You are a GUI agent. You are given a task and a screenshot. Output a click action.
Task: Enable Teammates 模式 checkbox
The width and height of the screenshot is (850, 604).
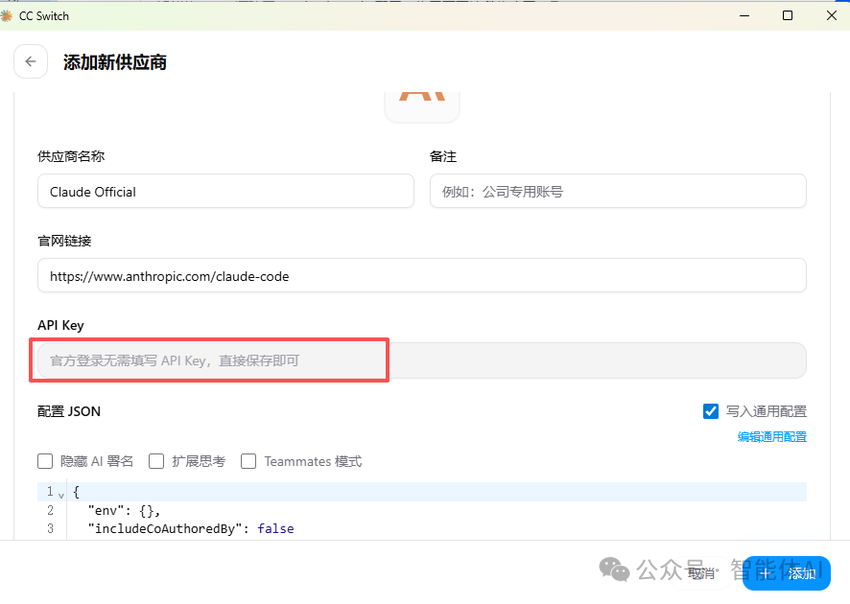tap(248, 461)
